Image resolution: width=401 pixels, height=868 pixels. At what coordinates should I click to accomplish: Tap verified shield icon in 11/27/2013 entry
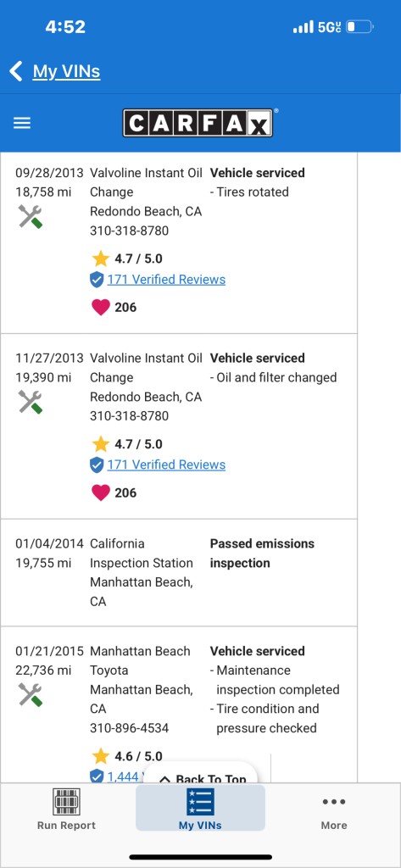[x=97, y=465]
